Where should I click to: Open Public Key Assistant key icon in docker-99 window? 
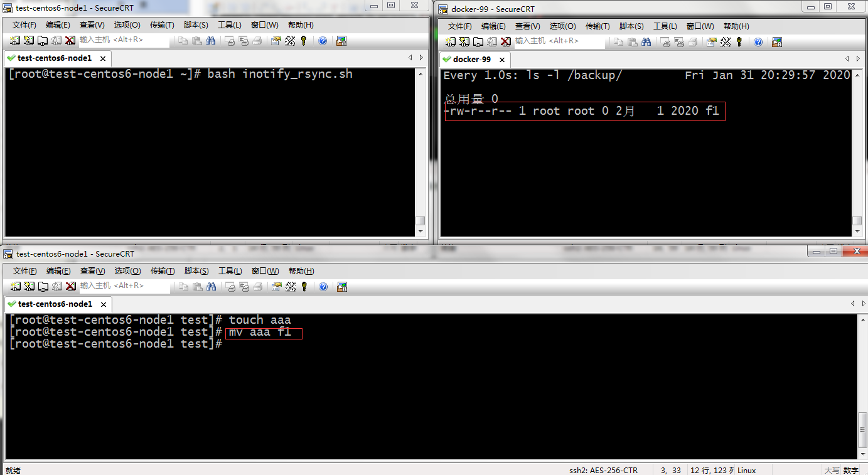tap(739, 42)
